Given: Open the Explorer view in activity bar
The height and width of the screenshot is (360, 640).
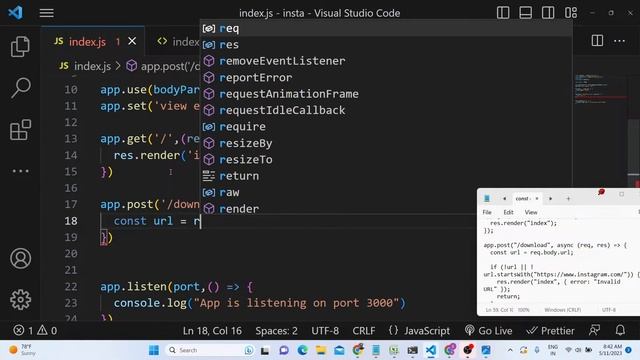Looking at the screenshot, I should coord(20,47).
